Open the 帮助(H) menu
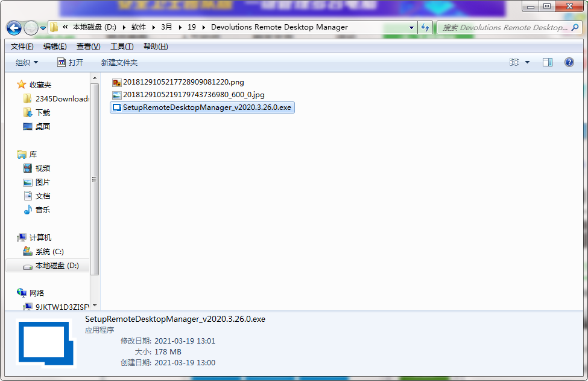 (x=156, y=46)
